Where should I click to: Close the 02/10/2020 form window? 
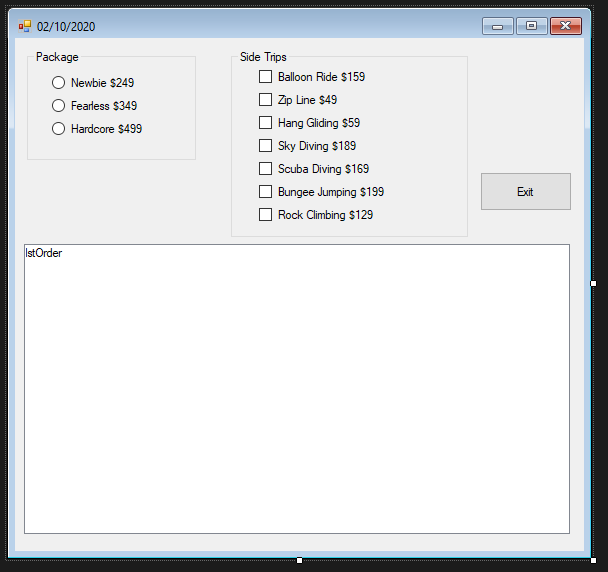coord(566,26)
